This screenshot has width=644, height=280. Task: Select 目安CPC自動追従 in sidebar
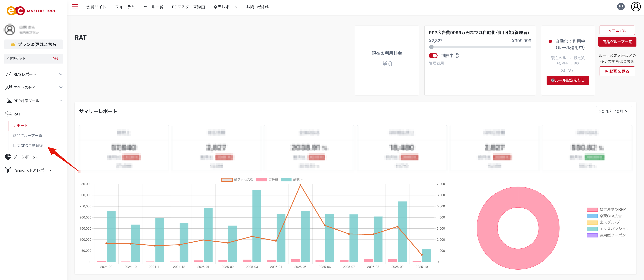(x=28, y=146)
